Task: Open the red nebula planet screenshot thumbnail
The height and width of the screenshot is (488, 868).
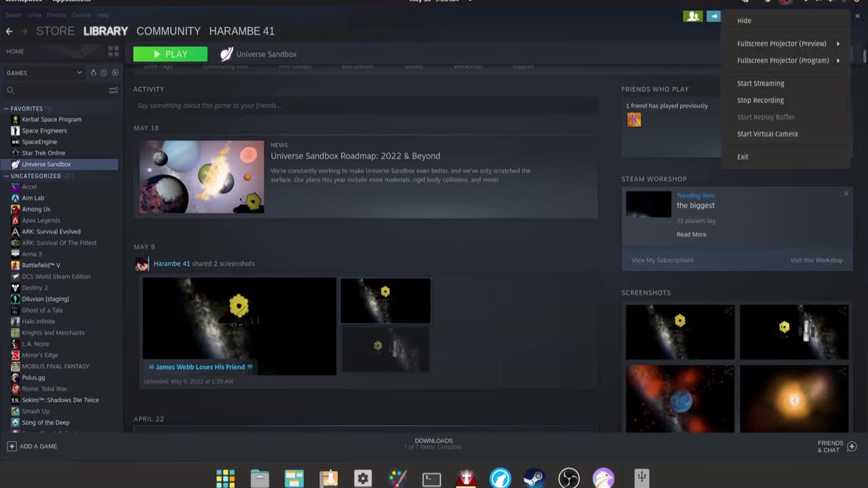Action: click(679, 399)
